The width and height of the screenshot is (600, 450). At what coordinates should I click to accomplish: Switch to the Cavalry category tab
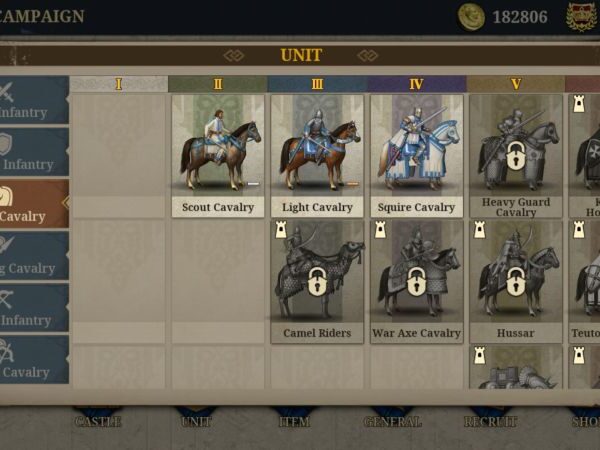[x=34, y=204]
